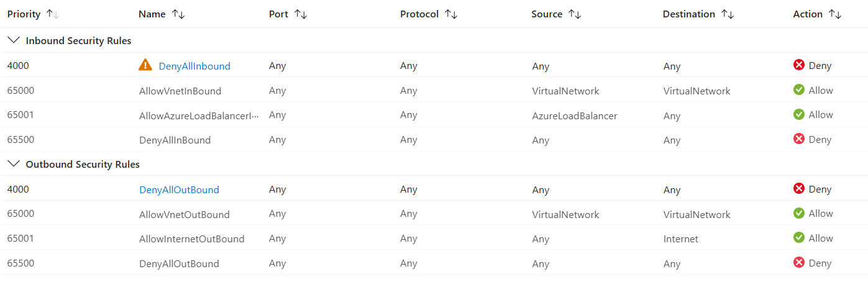
Task: Open DenyAllInbound rule link
Action: pos(194,66)
